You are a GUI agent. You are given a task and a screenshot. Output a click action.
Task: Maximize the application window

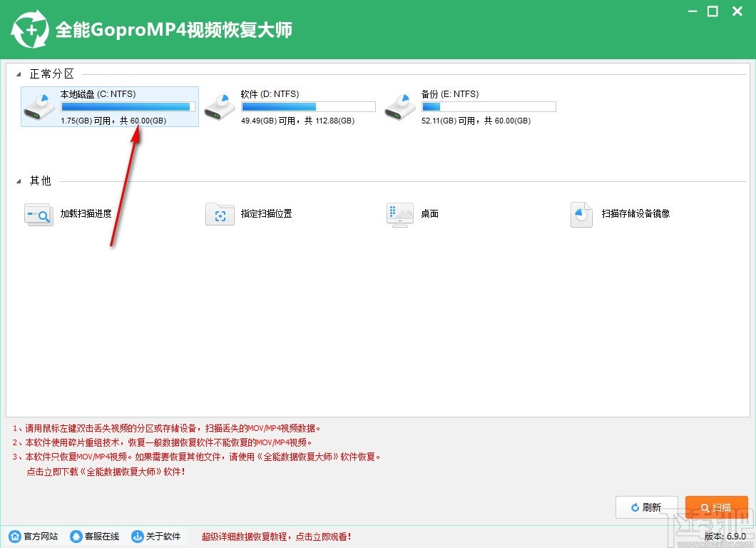point(712,11)
